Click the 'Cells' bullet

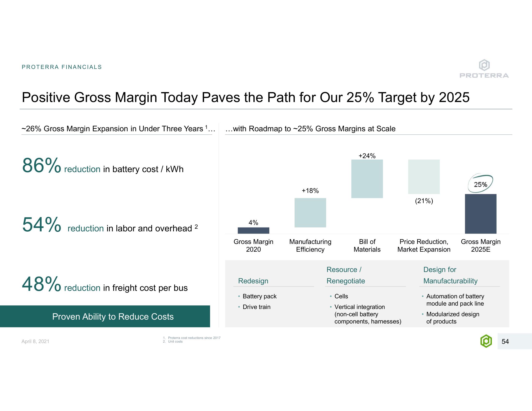pyautogui.click(x=341, y=296)
